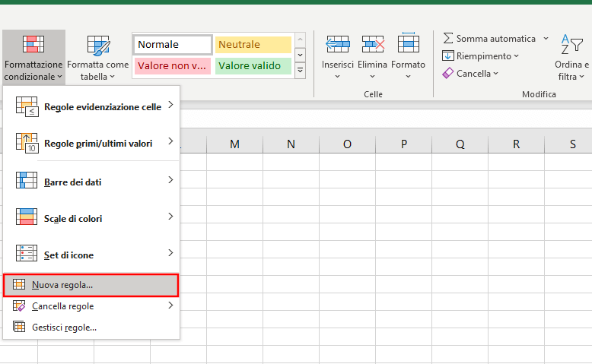Screen dimensions: 592x364
Task: Select column P header
Action: [x=403, y=144]
